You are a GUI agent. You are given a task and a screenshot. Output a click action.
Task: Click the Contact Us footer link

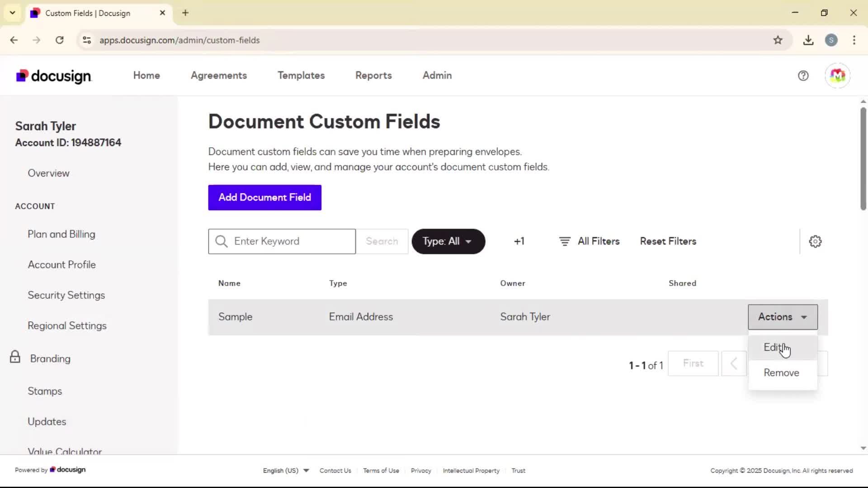click(335, 470)
